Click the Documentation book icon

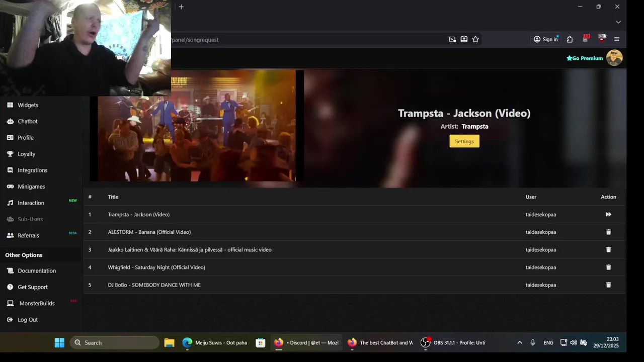(10, 270)
